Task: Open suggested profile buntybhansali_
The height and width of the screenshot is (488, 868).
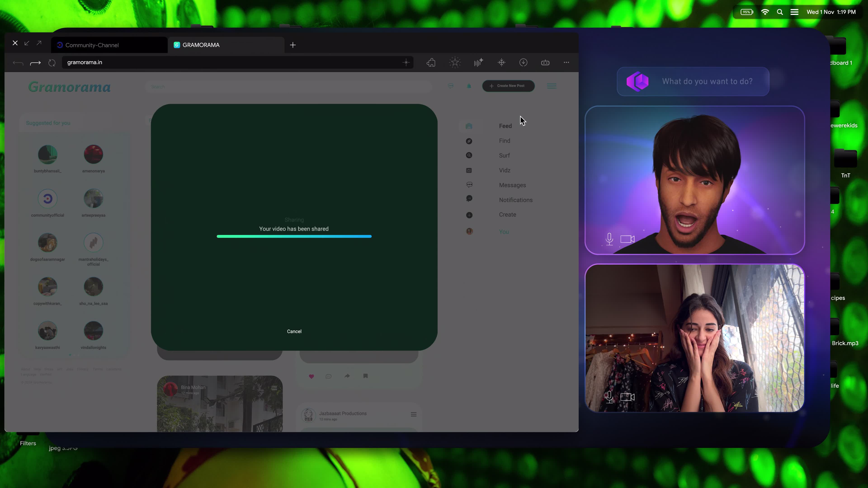Action: click(47, 155)
